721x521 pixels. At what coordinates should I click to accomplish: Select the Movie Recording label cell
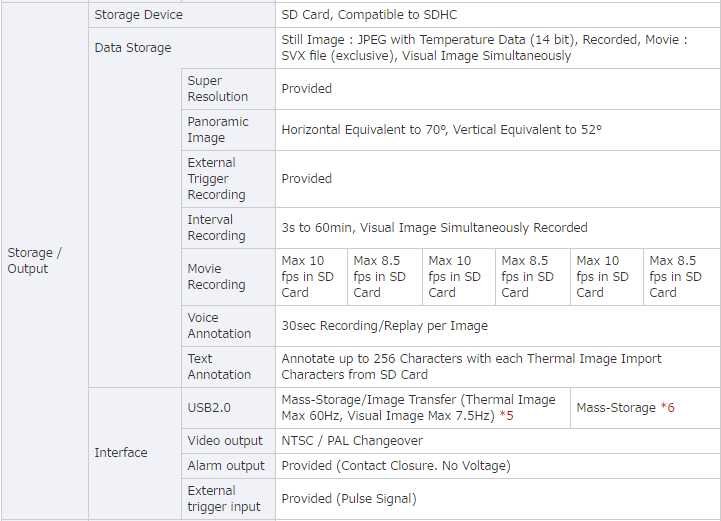[229, 277]
